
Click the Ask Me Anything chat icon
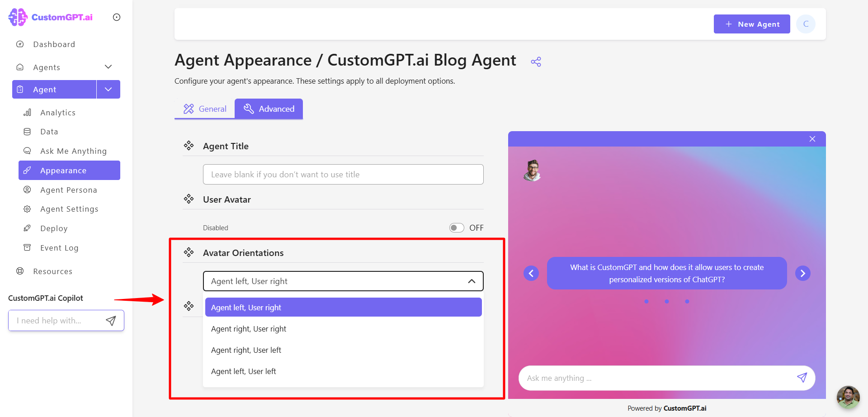click(27, 151)
